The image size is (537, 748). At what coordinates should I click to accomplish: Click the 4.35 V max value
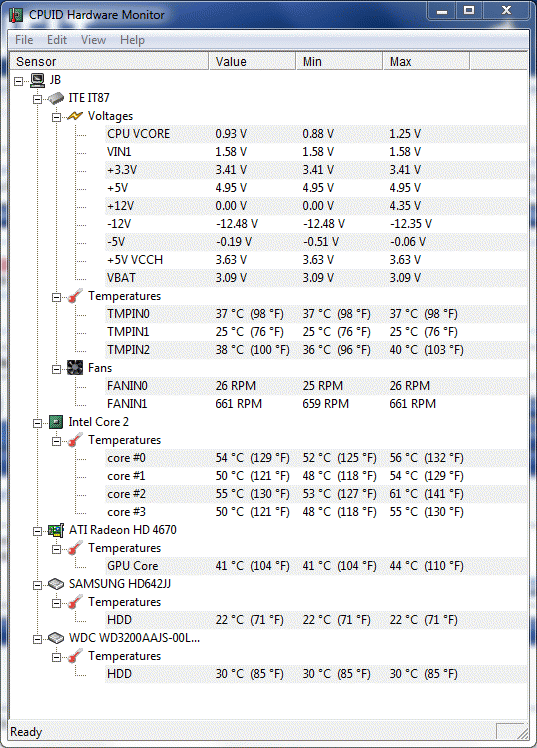[405, 206]
